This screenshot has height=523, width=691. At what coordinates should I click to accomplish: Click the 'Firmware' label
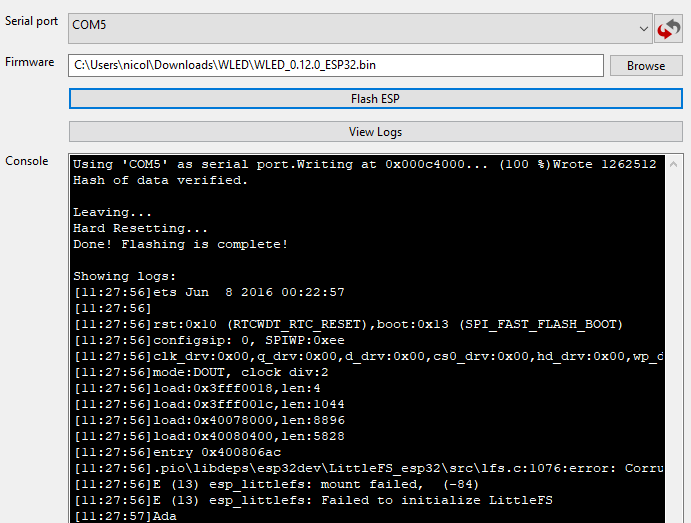(x=30, y=62)
